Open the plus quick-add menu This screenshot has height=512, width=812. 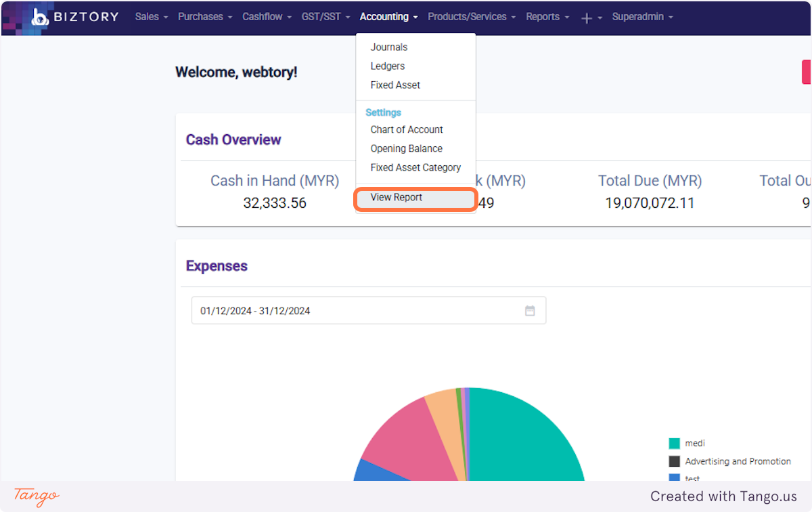click(x=591, y=18)
